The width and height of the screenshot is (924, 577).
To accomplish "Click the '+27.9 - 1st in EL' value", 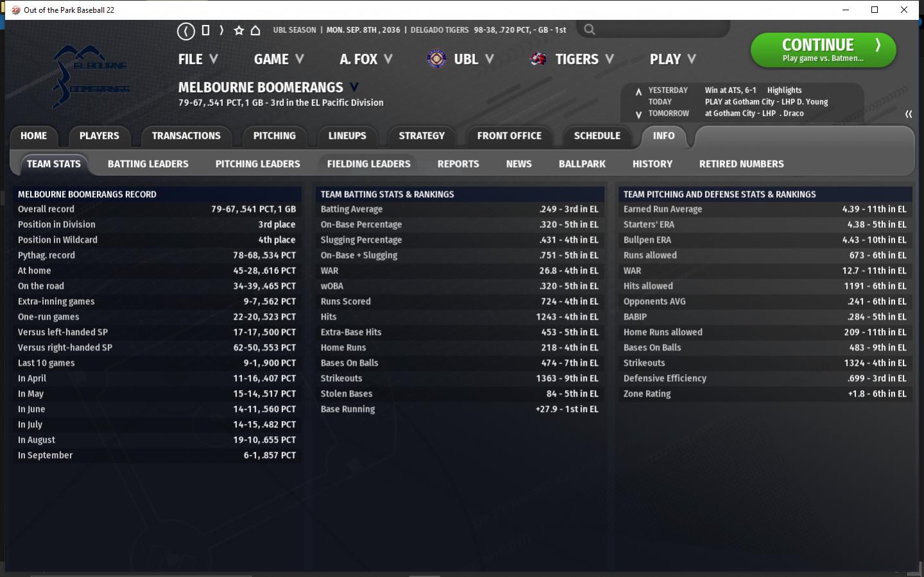I will (567, 409).
